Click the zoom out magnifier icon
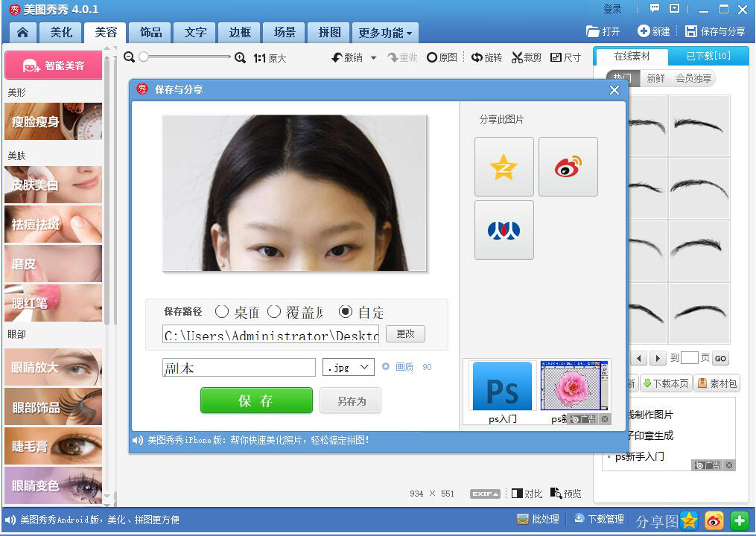The image size is (756, 536). 129,57
